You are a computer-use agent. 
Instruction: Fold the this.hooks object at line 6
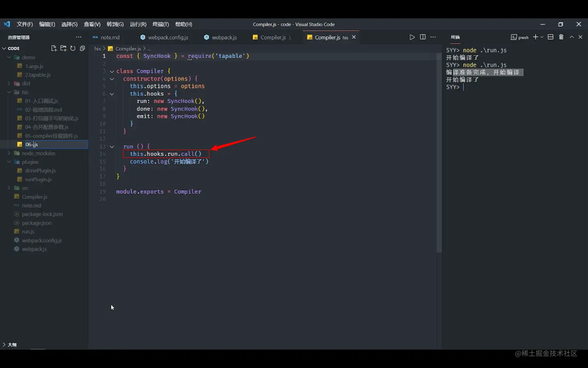click(x=112, y=94)
